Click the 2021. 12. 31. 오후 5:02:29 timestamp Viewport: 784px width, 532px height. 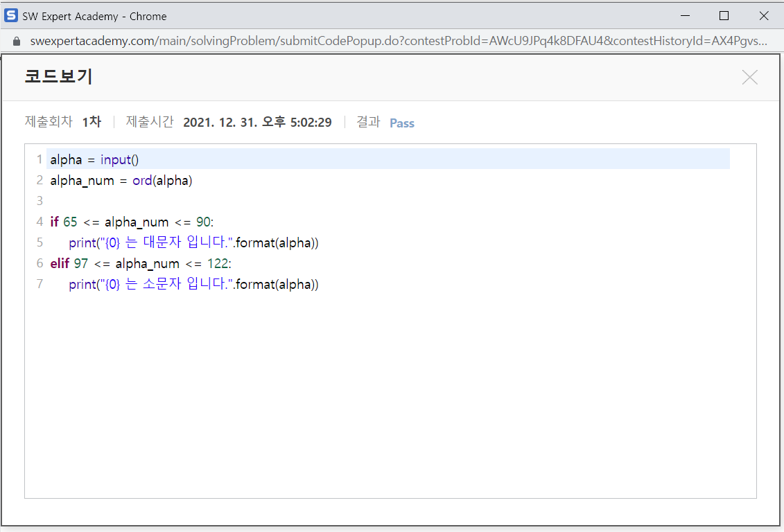257,122
